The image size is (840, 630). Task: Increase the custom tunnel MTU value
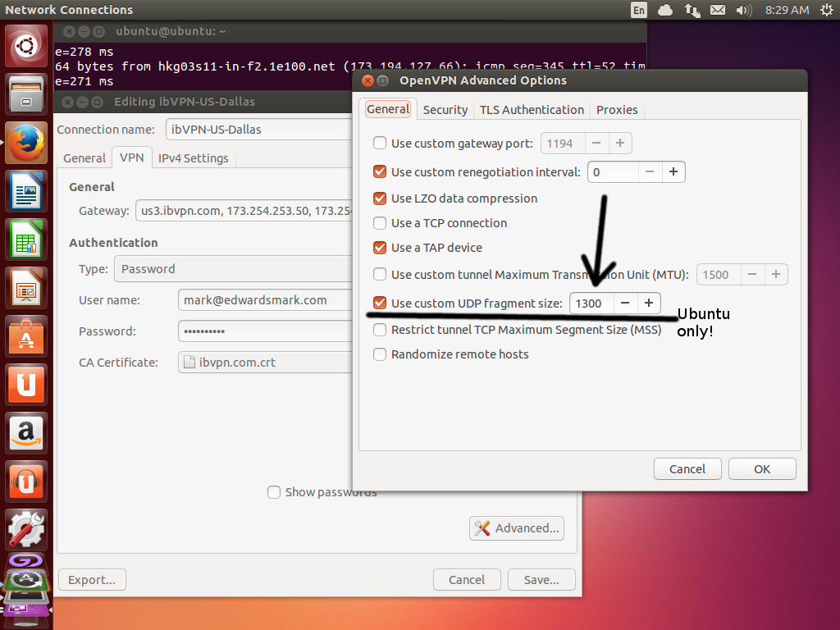pos(776,274)
